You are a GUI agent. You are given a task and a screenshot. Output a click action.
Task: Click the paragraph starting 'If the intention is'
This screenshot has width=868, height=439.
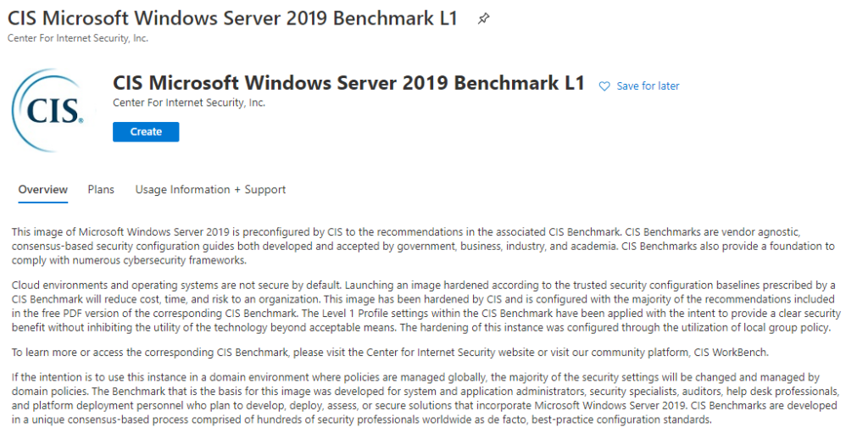click(x=426, y=398)
